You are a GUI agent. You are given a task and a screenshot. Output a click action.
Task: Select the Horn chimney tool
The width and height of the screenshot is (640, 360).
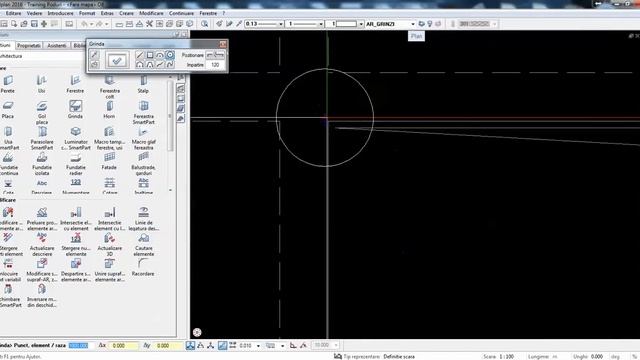point(109,109)
